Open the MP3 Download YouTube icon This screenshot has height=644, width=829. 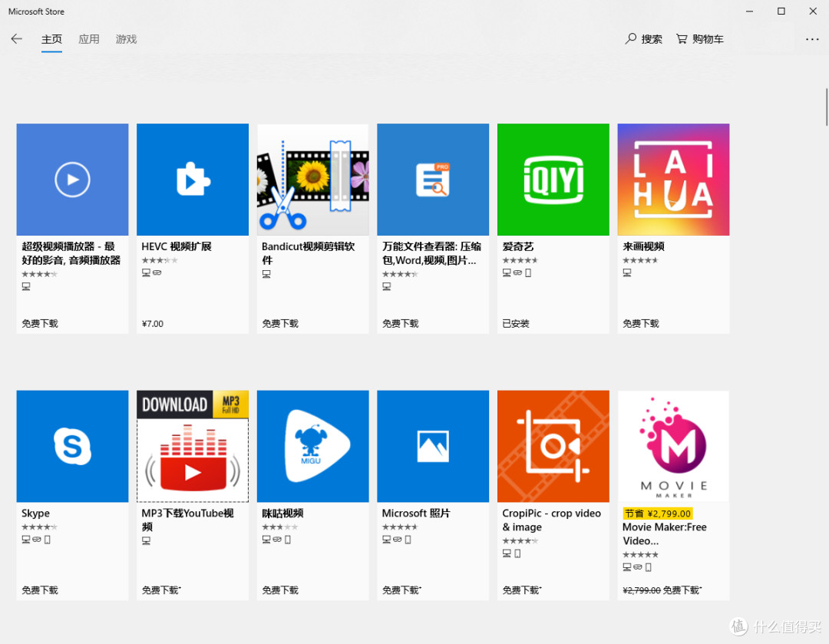point(193,446)
